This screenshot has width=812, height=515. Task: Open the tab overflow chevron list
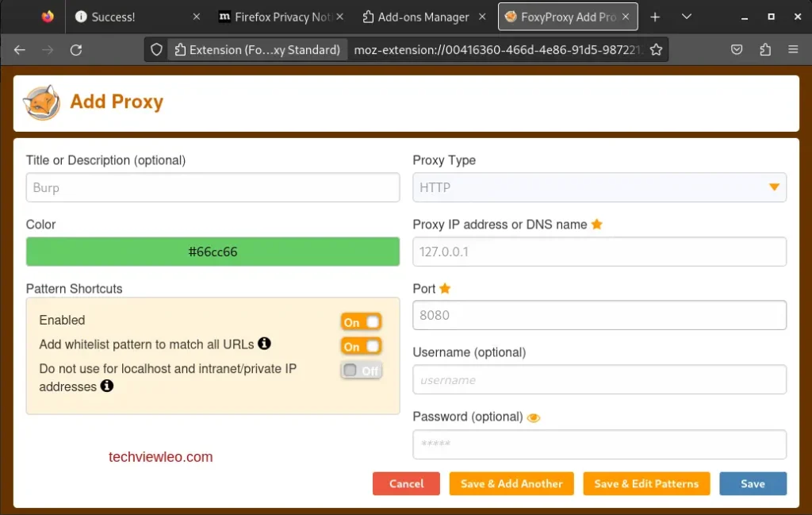pos(686,16)
